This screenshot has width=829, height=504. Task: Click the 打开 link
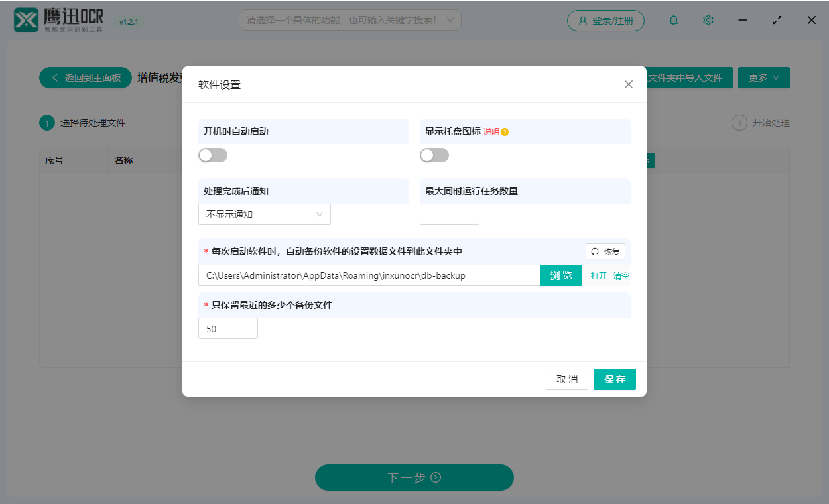599,276
